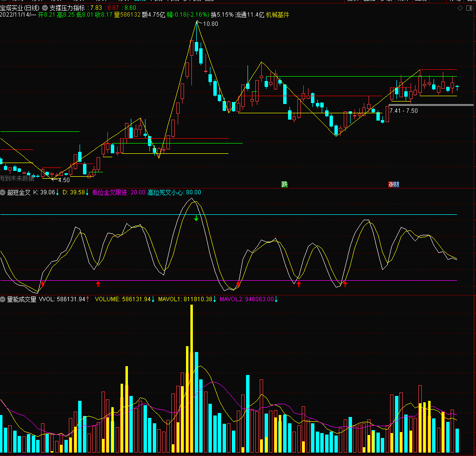The width and height of the screenshot is (476, 456).
Task: Click the D: 39.58 value
Action: (74, 192)
